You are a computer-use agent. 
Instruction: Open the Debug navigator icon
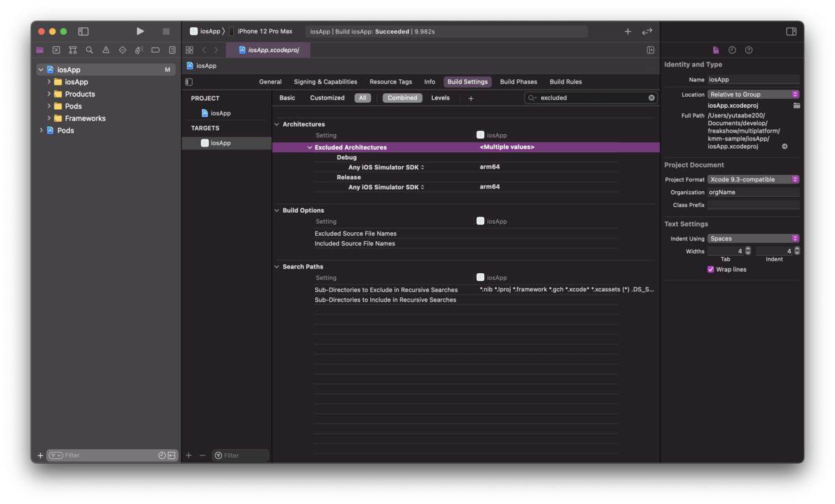coord(138,50)
